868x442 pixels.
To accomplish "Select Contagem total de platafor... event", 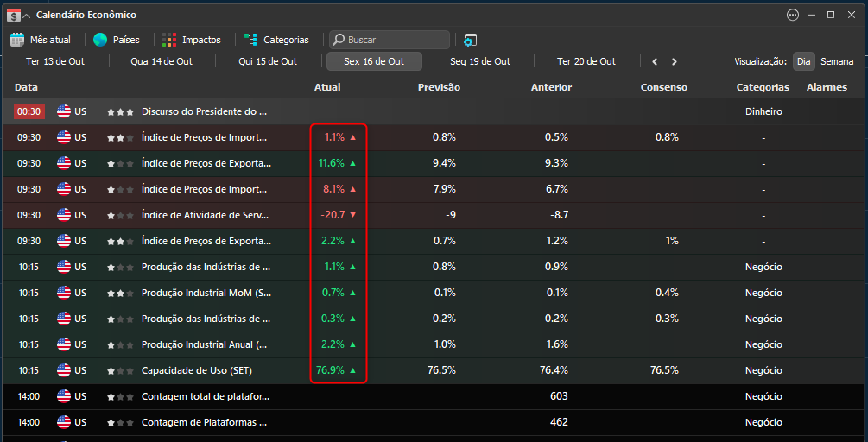I will click(x=206, y=396).
